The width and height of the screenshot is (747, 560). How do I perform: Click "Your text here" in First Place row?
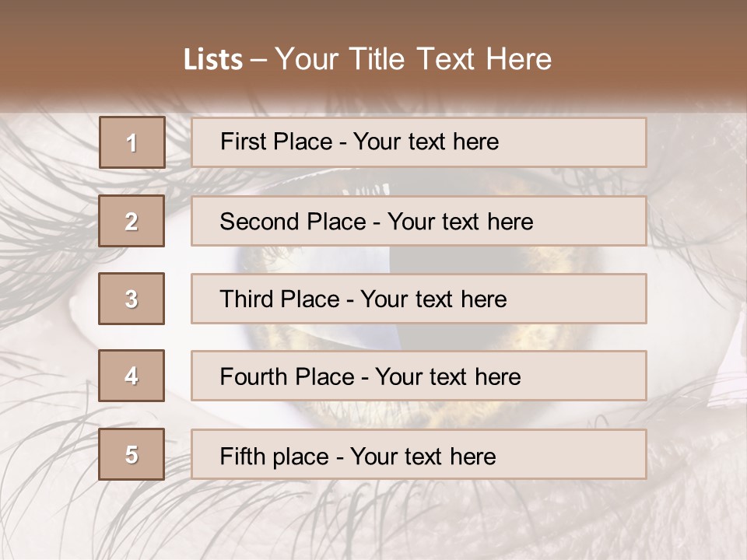[x=426, y=142]
